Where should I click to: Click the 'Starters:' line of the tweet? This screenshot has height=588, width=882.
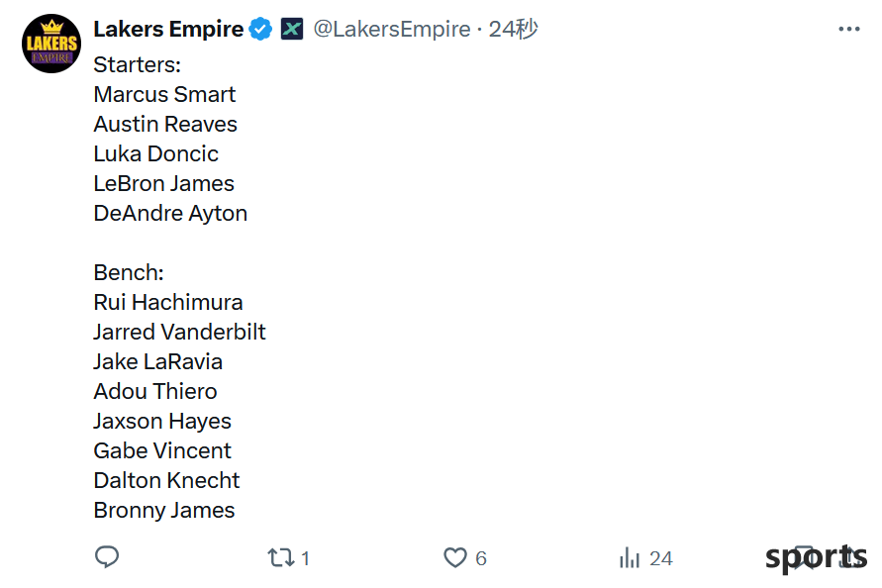click(138, 64)
